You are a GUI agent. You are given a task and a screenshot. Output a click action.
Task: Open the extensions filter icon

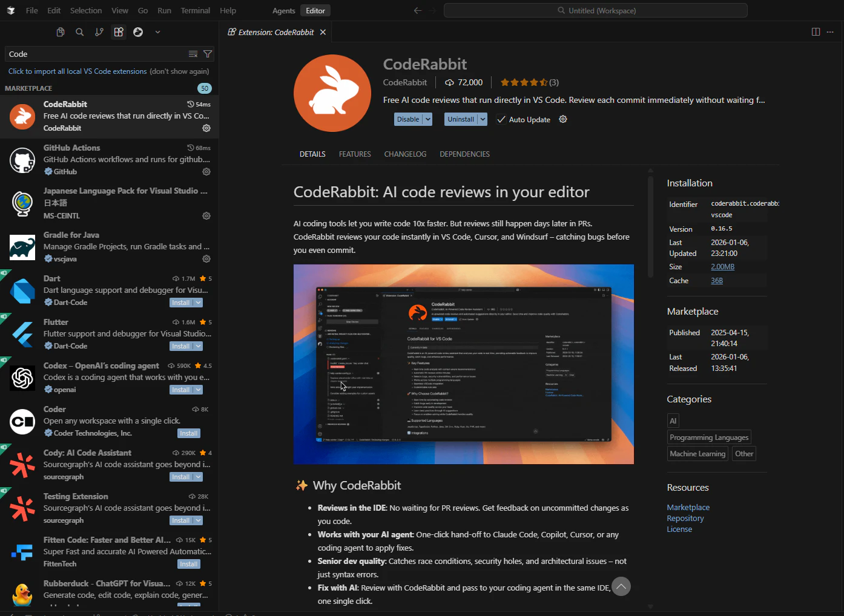click(208, 54)
